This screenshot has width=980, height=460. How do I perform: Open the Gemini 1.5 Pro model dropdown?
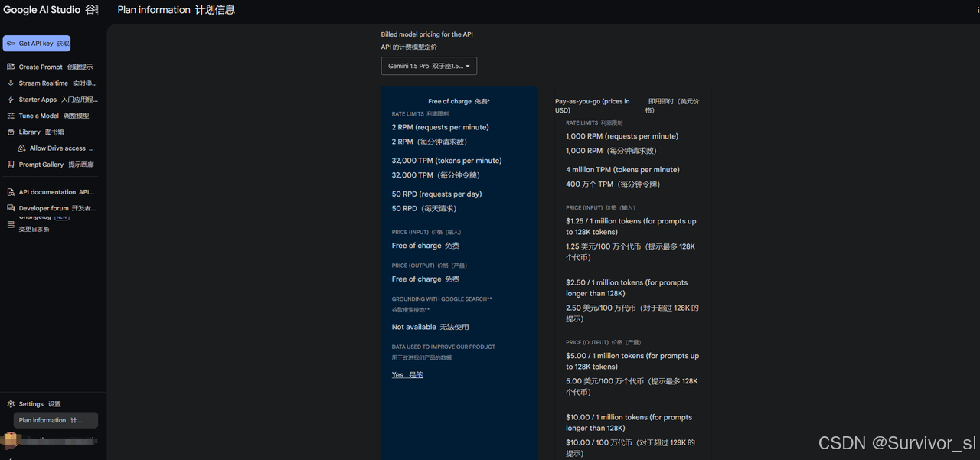pyautogui.click(x=429, y=66)
